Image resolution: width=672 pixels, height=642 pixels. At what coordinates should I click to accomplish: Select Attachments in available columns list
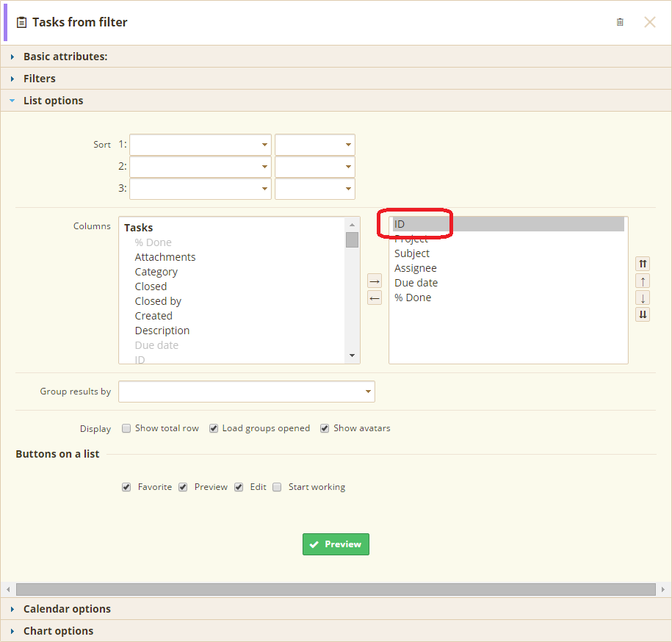pos(165,257)
